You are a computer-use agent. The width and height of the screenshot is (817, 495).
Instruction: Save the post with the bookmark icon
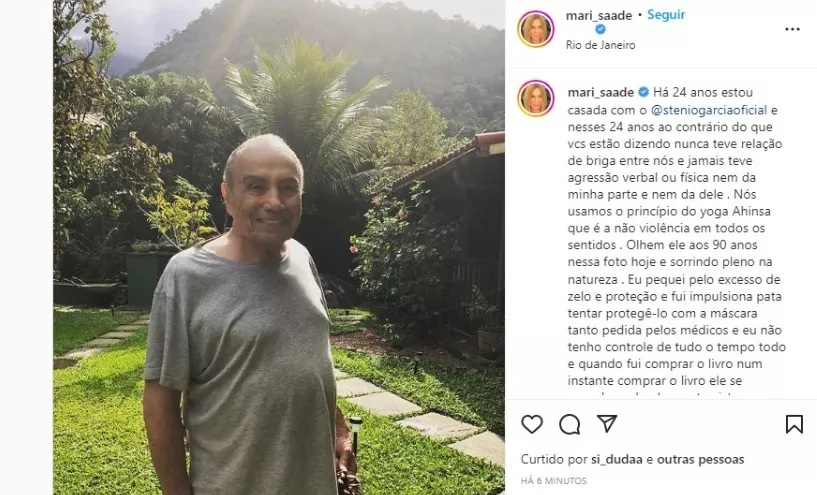tap(794, 424)
